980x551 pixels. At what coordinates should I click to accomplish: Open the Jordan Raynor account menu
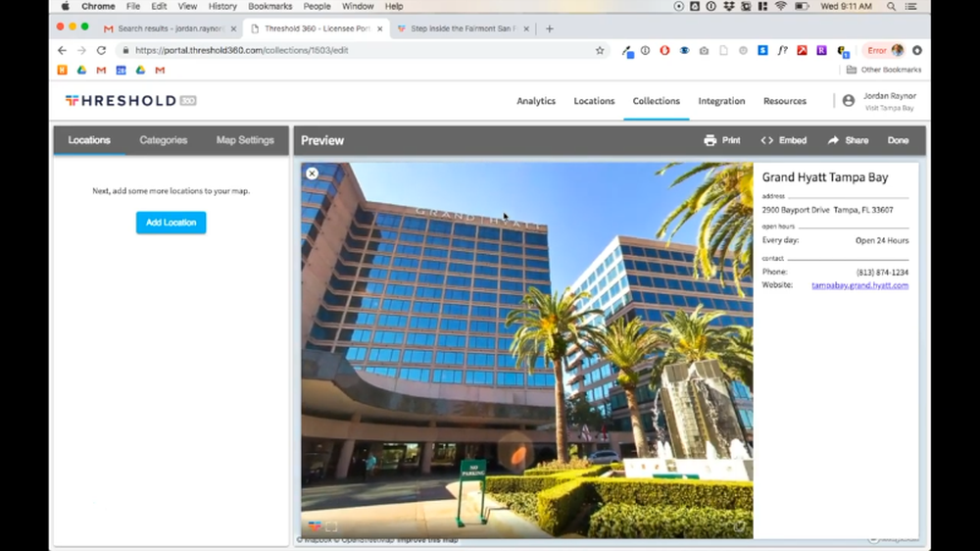tap(879, 101)
